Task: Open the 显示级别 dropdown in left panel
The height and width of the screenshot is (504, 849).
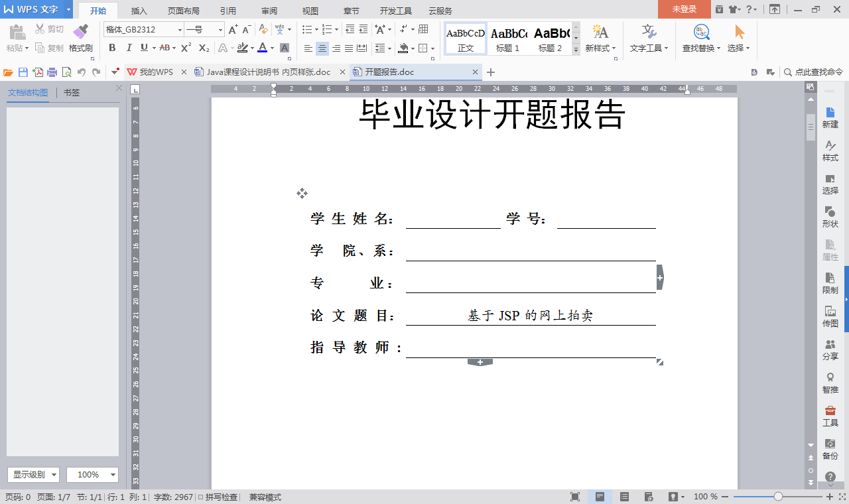Action: pyautogui.click(x=31, y=474)
